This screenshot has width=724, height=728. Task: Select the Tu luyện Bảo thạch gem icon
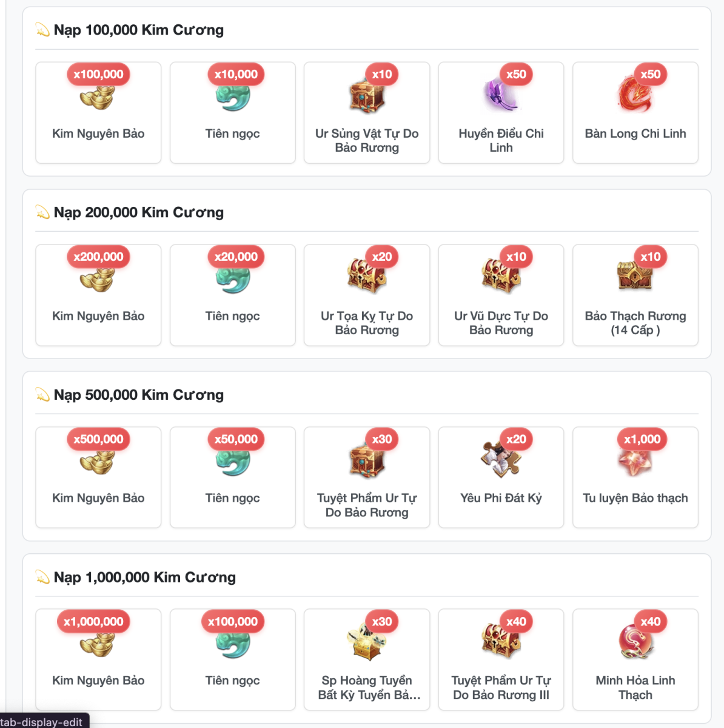click(x=635, y=461)
